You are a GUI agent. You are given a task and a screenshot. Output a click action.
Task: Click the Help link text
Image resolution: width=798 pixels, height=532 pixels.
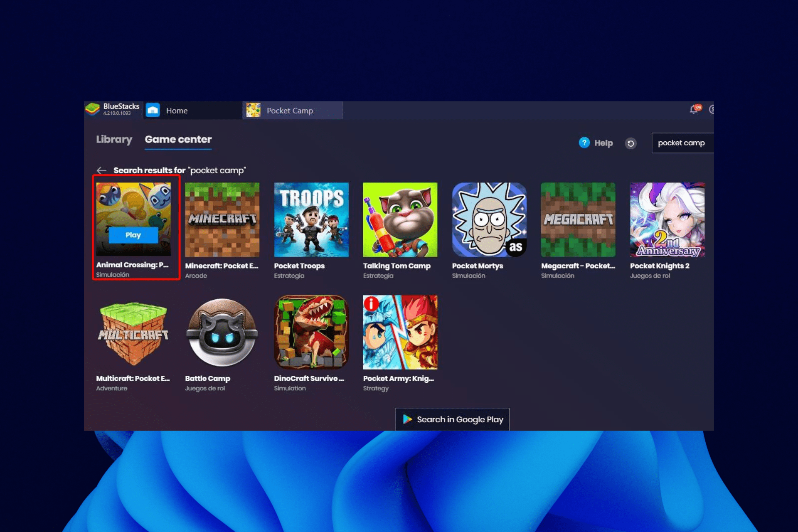click(x=603, y=143)
